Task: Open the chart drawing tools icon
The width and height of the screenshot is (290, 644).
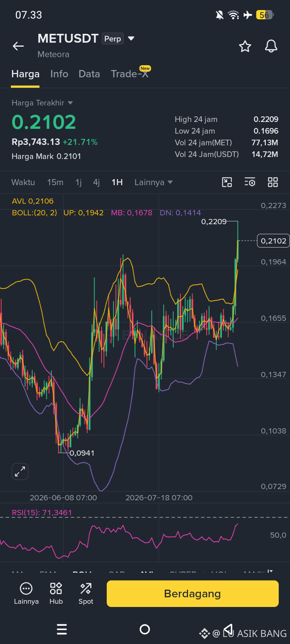Action: click(x=227, y=182)
